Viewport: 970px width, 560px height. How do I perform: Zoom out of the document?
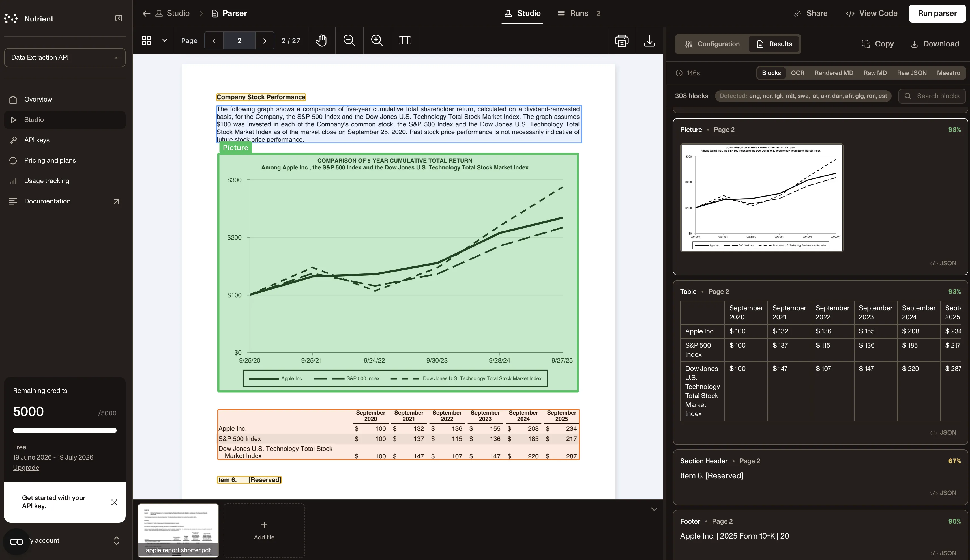pyautogui.click(x=349, y=40)
